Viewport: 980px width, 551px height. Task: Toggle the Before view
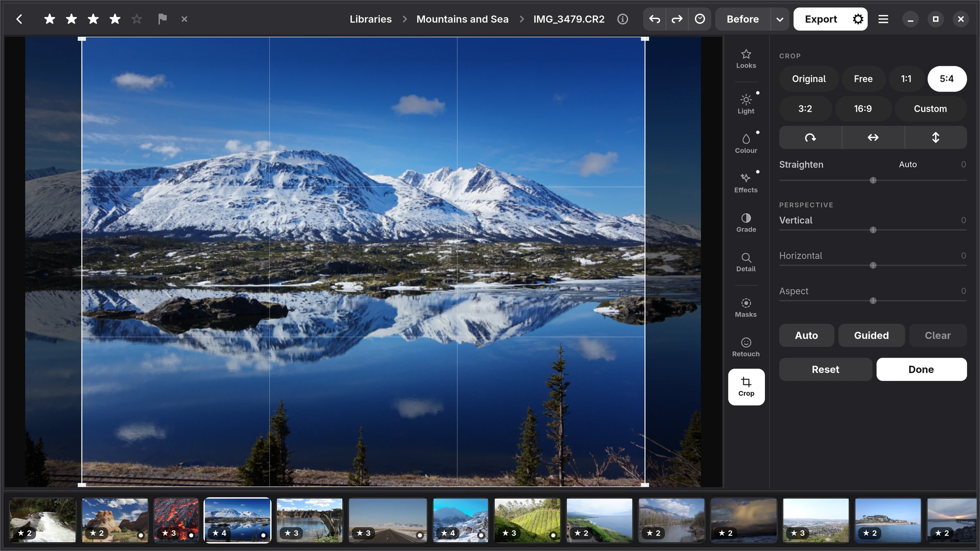[743, 19]
